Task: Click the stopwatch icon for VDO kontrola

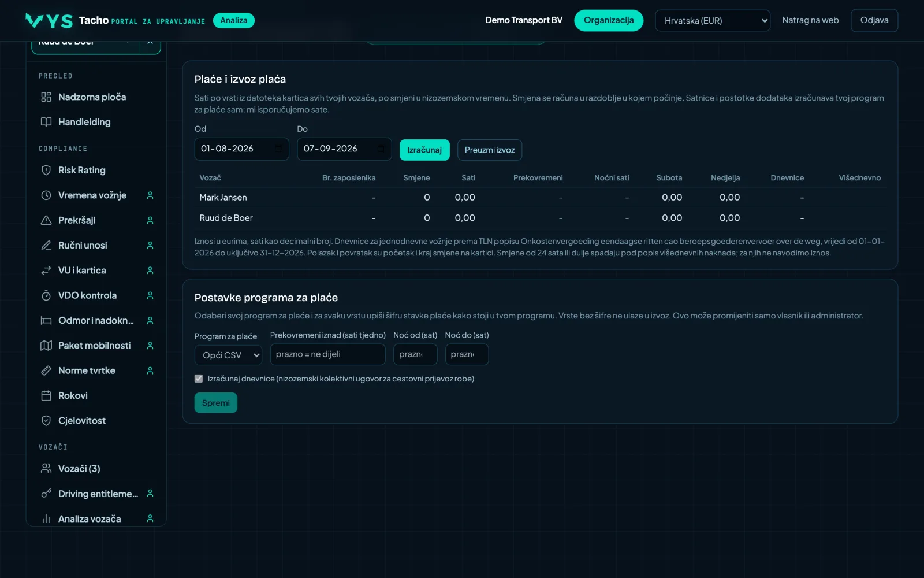Action: tap(46, 295)
